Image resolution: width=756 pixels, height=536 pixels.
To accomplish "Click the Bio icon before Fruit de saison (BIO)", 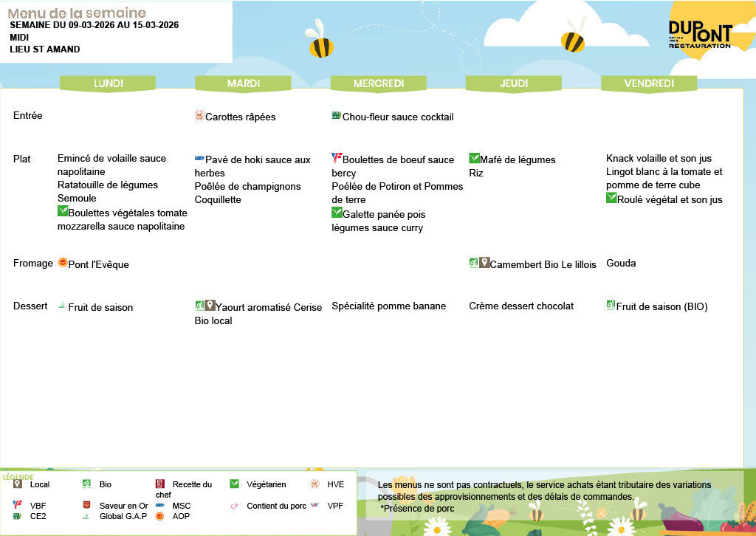I will 611,305.
